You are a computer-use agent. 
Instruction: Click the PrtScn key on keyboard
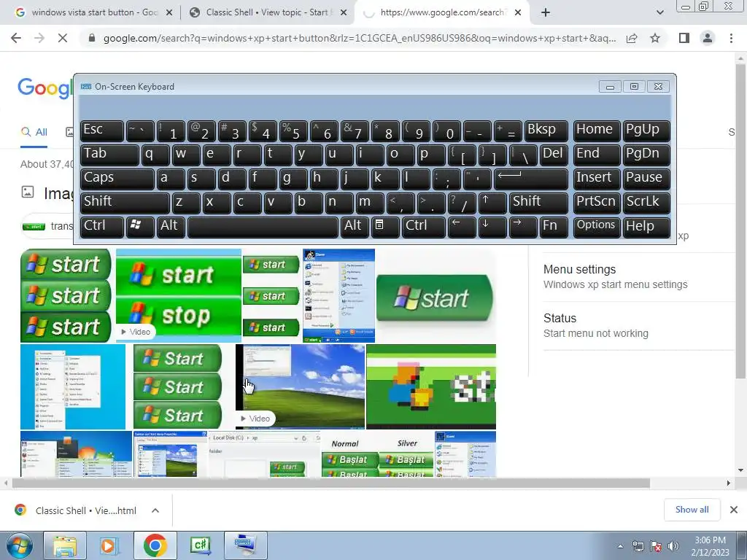(x=597, y=203)
